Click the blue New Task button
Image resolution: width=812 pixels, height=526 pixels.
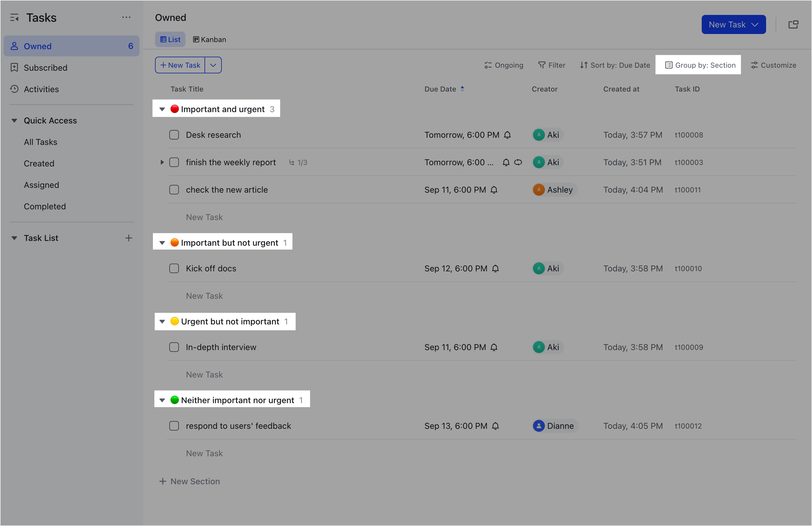click(734, 24)
